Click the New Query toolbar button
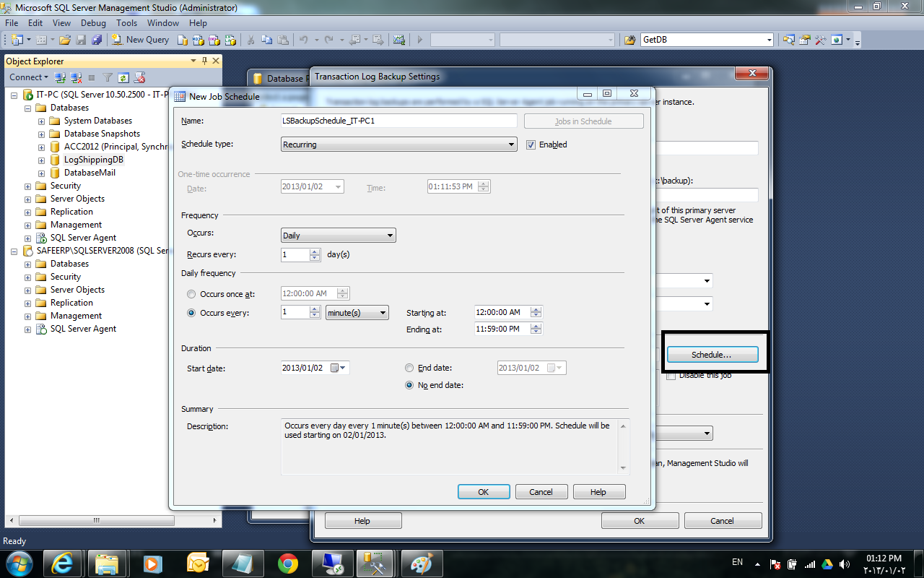 (140, 40)
